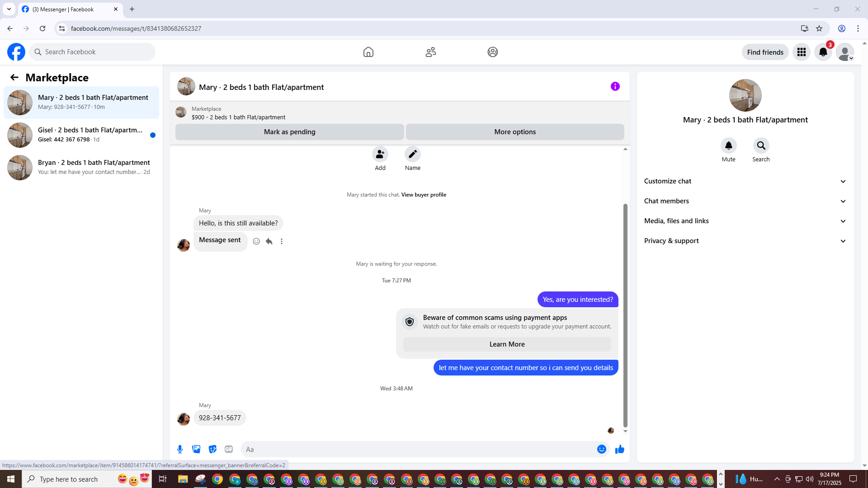The width and height of the screenshot is (868, 488).
Task: Open Mary's conversation in the list
Action: click(81, 103)
